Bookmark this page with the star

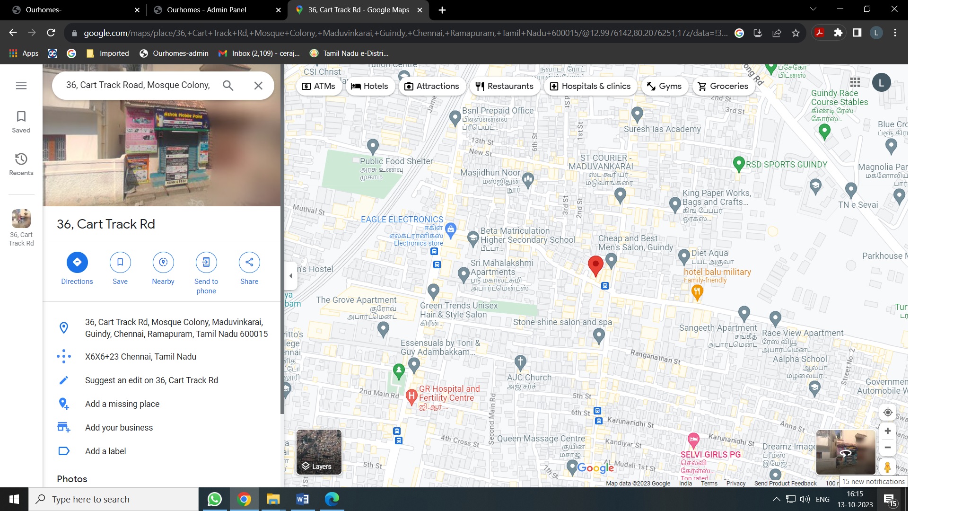(x=796, y=33)
